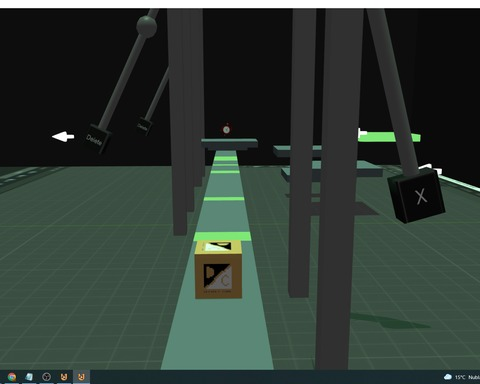Click the 15°C temperature text
Image resolution: width=480 pixels, height=384 pixels.
[x=460, y=377]
